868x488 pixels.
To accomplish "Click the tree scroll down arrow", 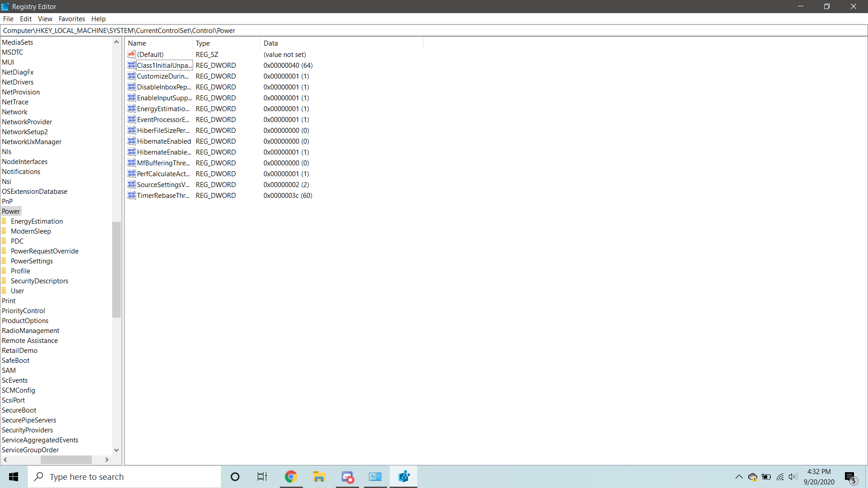I will tap(116, 450).
